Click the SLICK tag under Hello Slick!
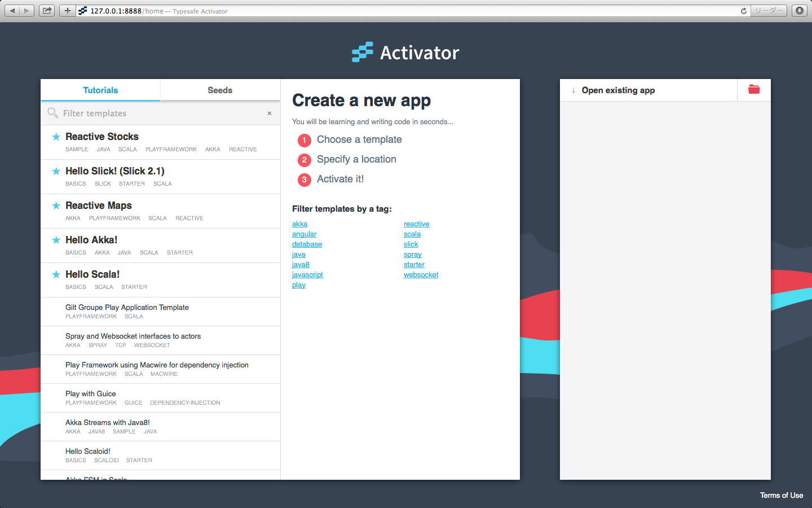This screenshot has height=508, width=812. (x=103, y=184)
